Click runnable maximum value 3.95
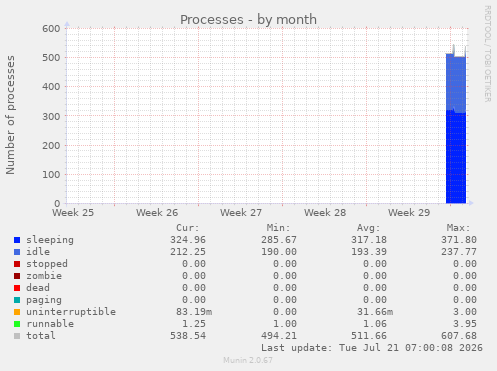 pyautogui.click(x=465, y=324)
